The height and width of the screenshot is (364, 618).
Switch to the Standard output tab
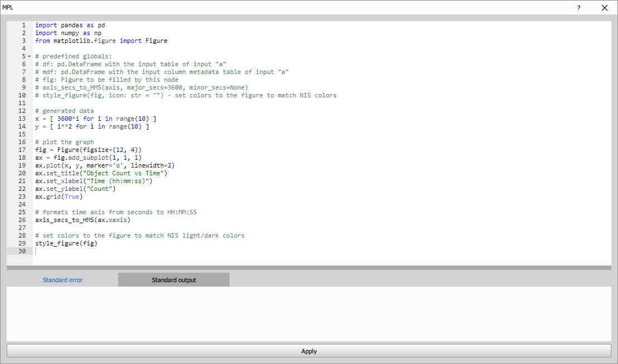173,279
